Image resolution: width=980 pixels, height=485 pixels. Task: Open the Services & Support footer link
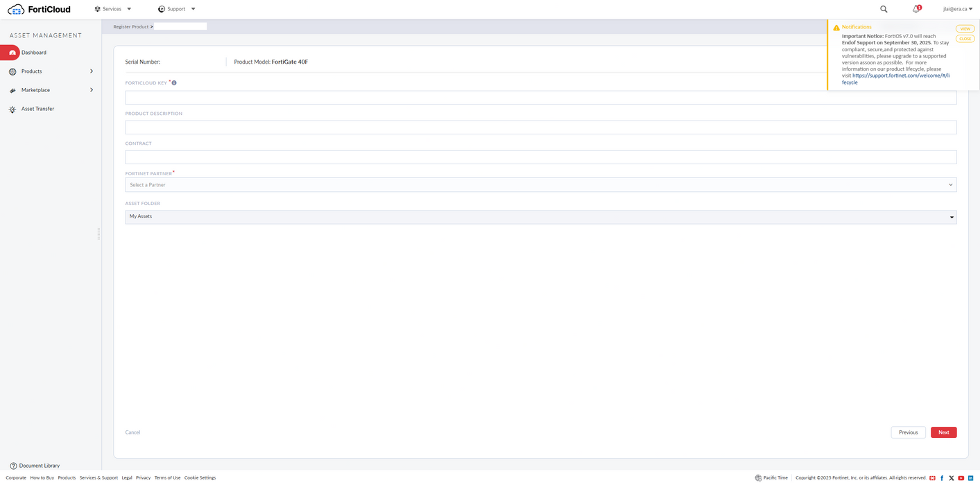98,477
